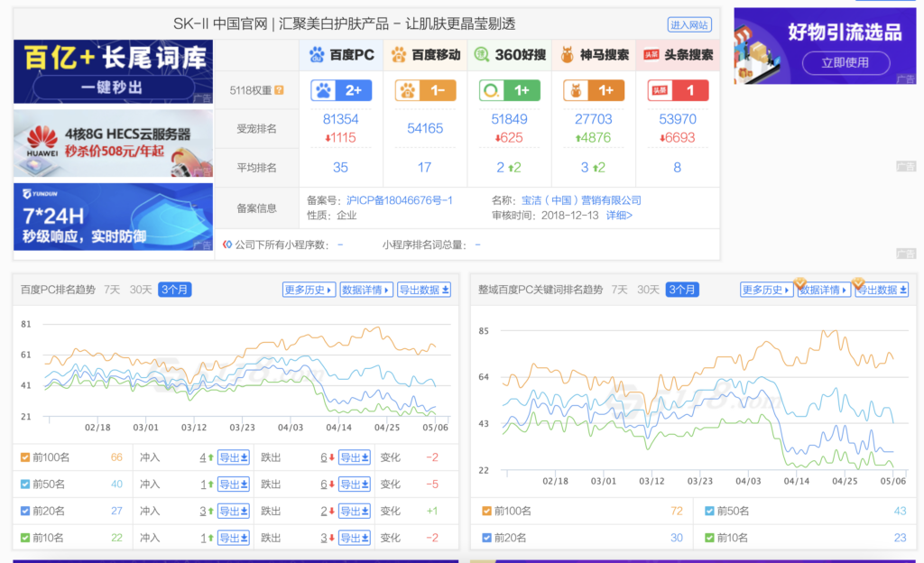This screenshot has height=563, width=924.
Task: Click the 进入网站 button
Action: point(689,24)
